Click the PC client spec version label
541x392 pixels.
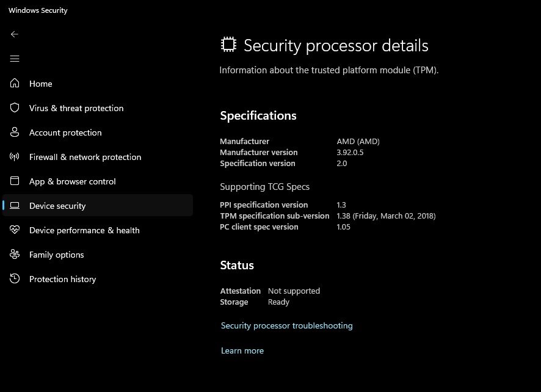click(259, 227)
